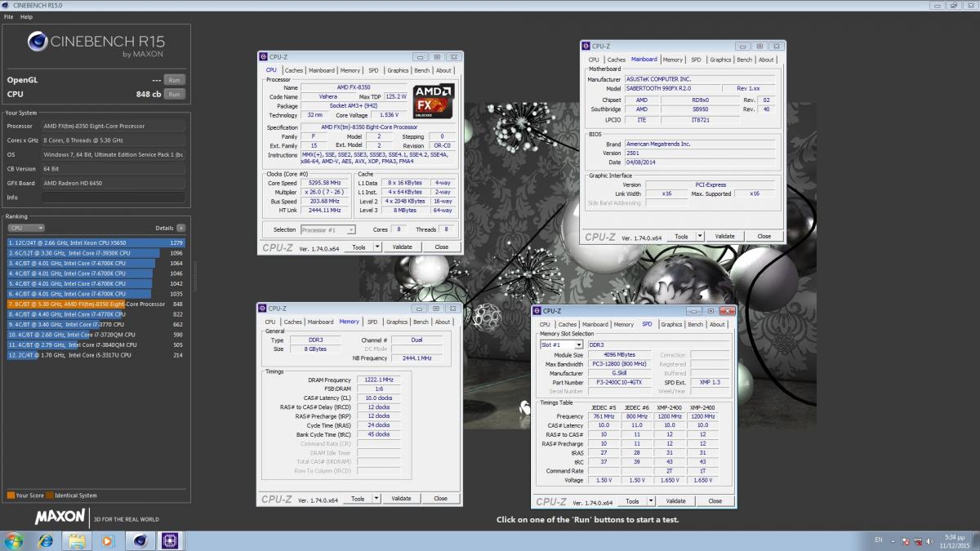Viewport: 980px width, 551px height.
Task: Open the File menu in Cinebench
Action: (x=8, y=16)
